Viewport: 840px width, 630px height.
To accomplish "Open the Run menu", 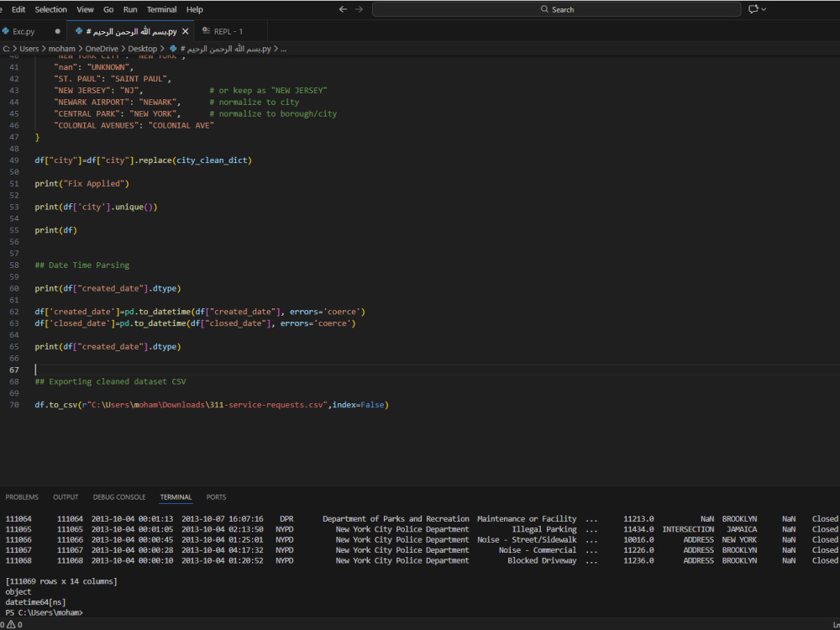I will [130, 9].
